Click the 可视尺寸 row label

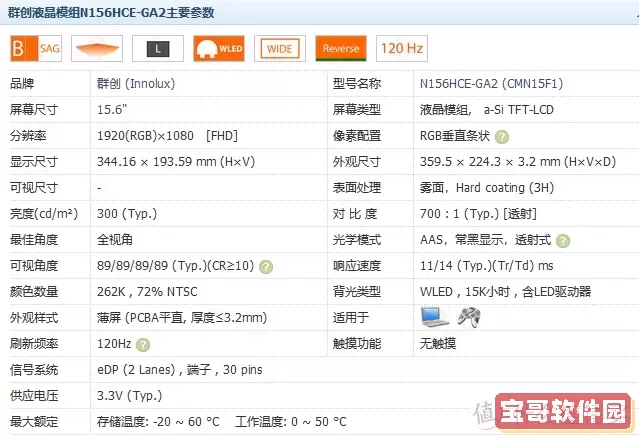click(34, 188)
